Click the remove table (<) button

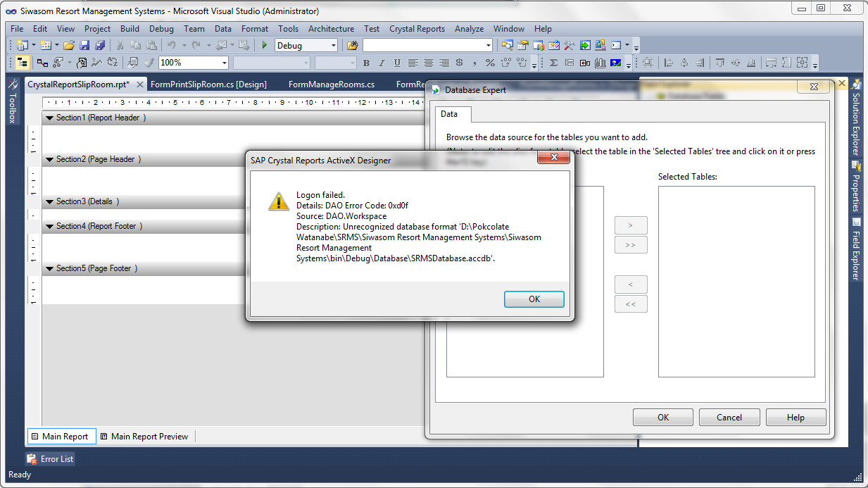coord(631,284)
